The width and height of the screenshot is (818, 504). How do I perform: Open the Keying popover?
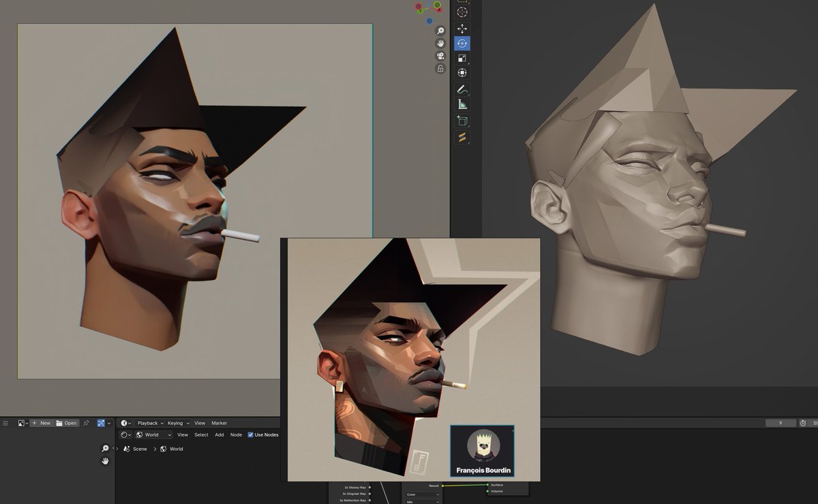[x=178, y=423]
